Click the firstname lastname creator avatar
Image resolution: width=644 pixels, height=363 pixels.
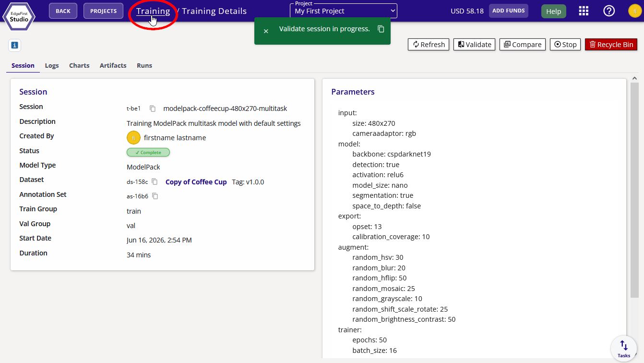(x=133, y=137)
